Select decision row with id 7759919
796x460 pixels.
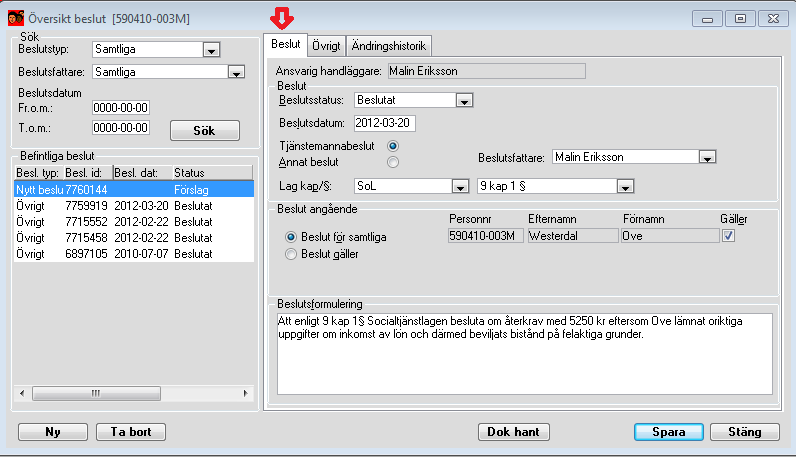tap(134, 206)
